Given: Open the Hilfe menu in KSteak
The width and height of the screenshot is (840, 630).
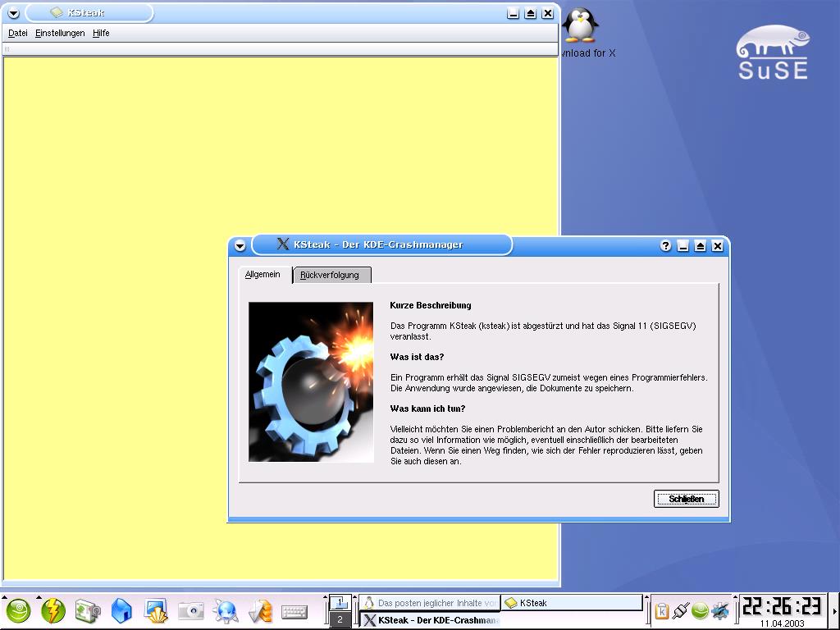Looking at the screenshot, I should 101,33.
